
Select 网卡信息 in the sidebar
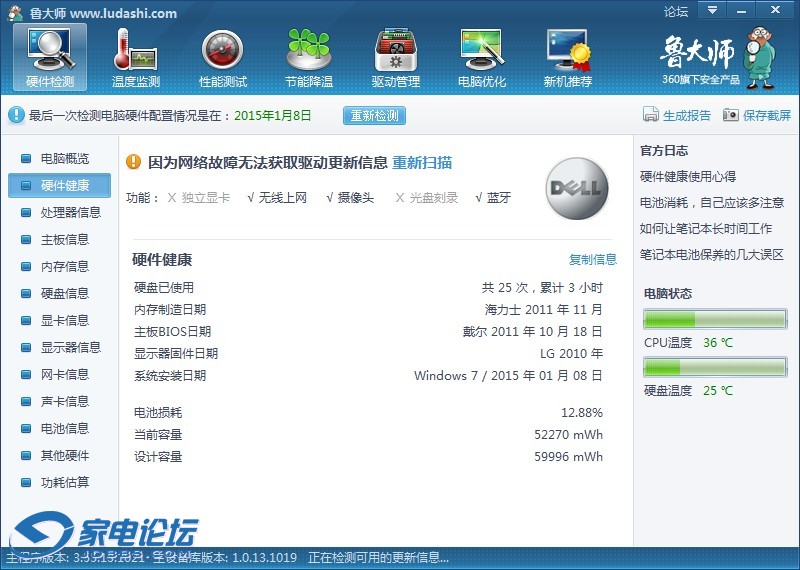pyautogui.click(x=59, y=375)
